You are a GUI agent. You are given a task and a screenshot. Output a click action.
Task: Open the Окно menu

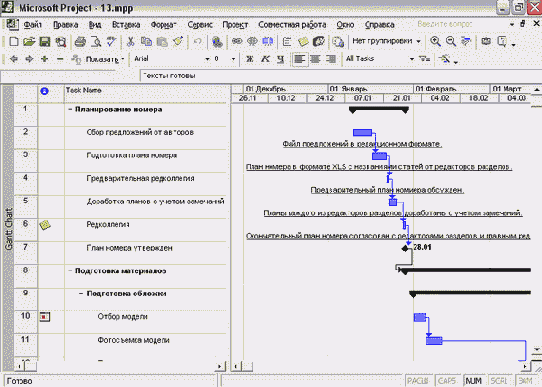345,25
